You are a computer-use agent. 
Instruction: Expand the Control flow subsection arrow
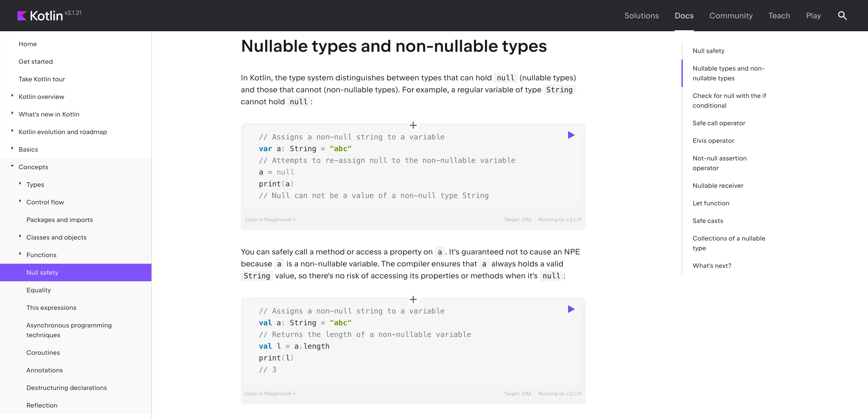click(20, 201)
